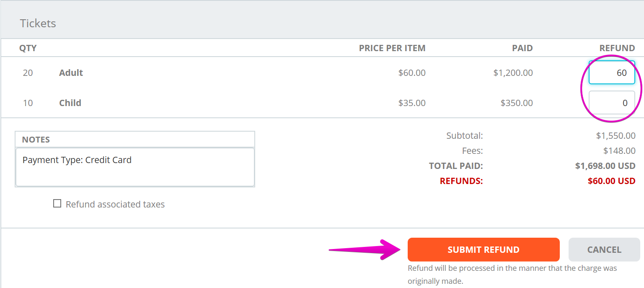Select the Adult ticket row label
Viewport: 644px width, 288px height.
coord(70,73)
